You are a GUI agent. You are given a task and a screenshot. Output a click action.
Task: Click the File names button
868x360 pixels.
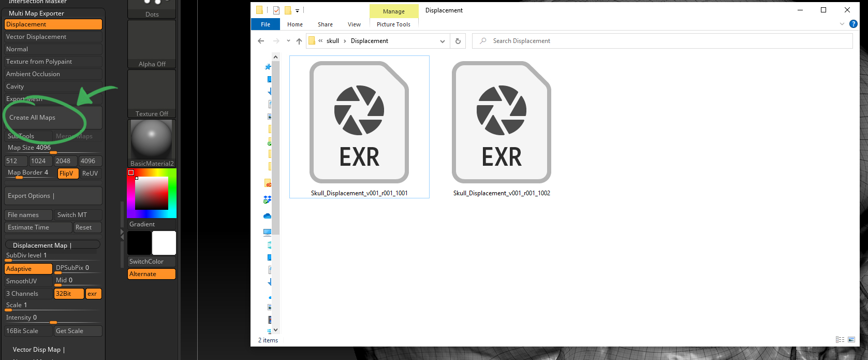[x=28, y=215]
